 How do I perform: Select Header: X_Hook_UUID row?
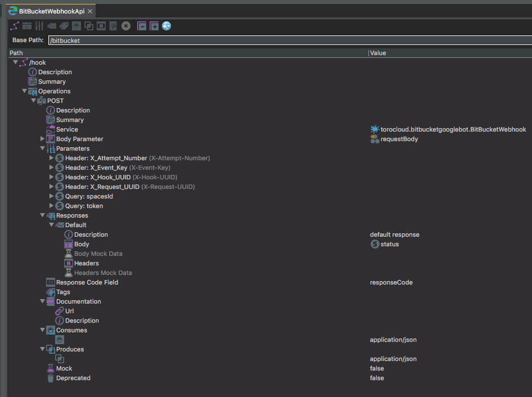tap(121, 177)
